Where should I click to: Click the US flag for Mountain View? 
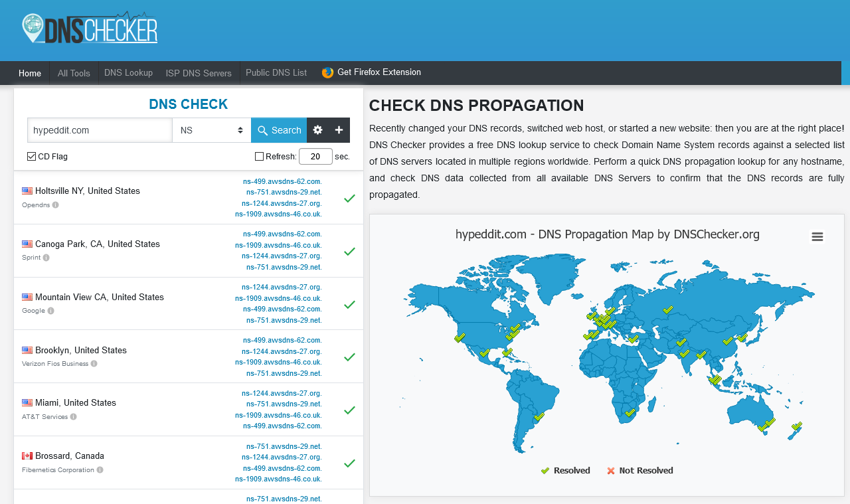pos(27,297)
